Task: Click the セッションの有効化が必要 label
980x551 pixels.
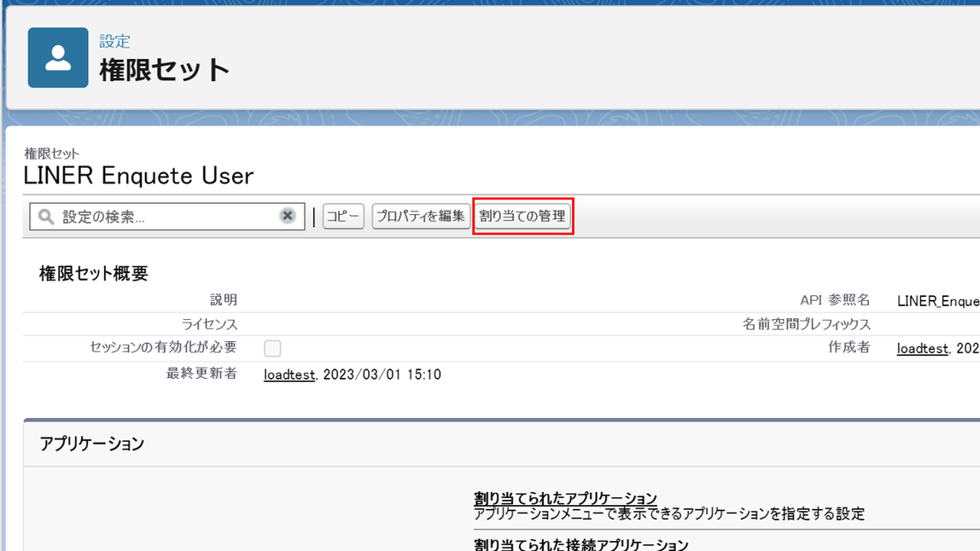Action: pyautogui.click(x=163, y=347)
